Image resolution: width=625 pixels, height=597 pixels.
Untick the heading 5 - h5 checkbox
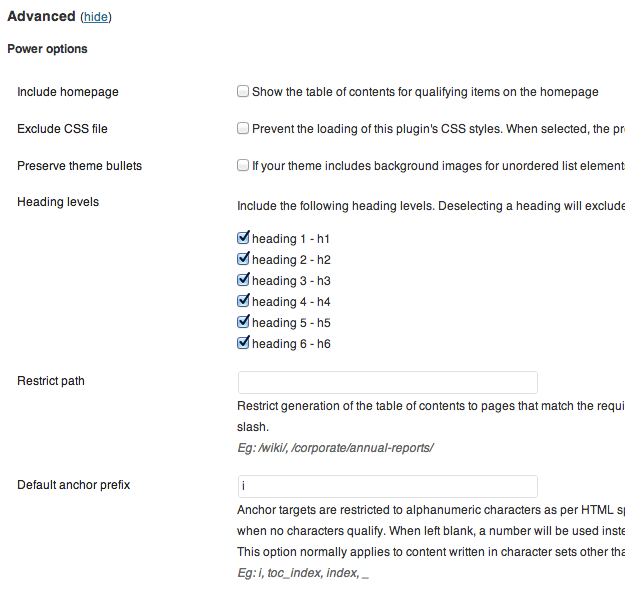pos(243,322)
